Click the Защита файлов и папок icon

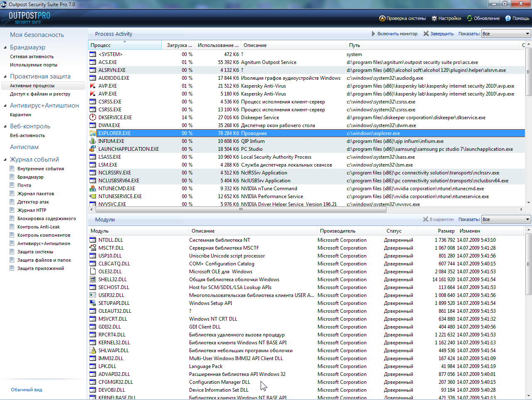[12, 260]
